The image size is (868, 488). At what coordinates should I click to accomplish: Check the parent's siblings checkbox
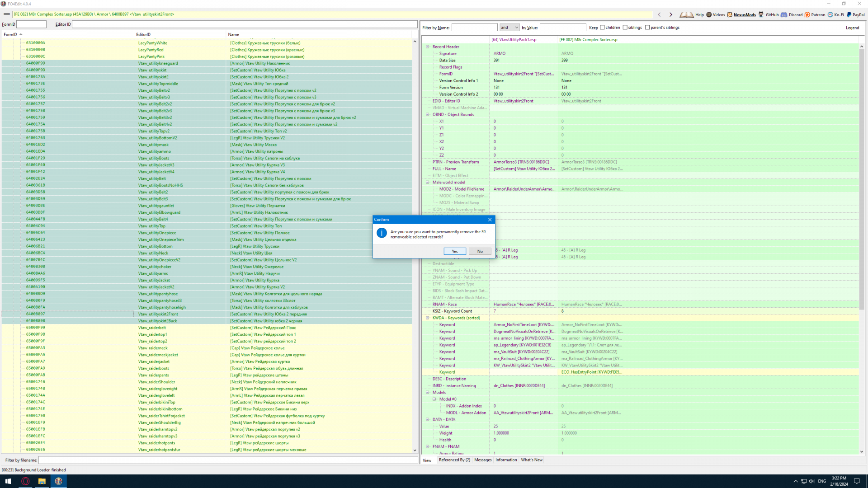[x=647, y=28]
